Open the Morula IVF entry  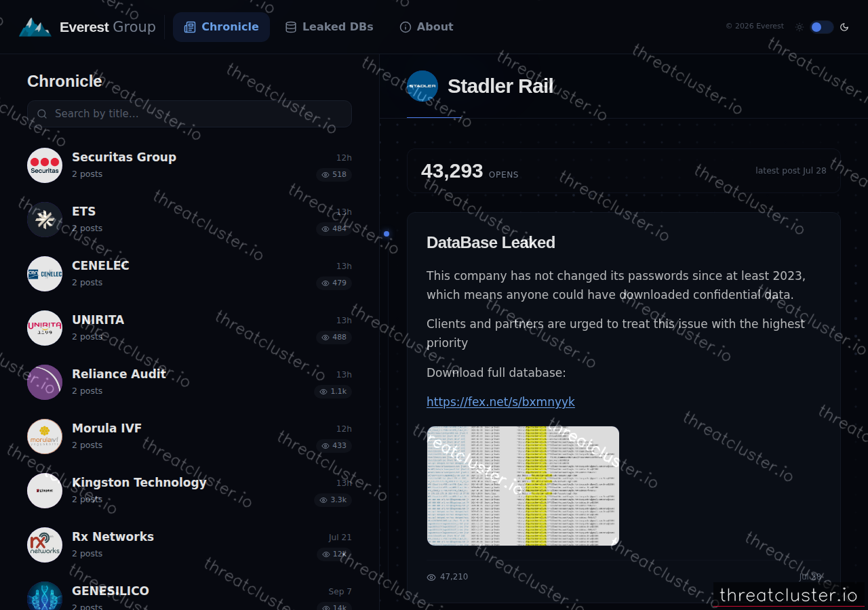(189, 436)
